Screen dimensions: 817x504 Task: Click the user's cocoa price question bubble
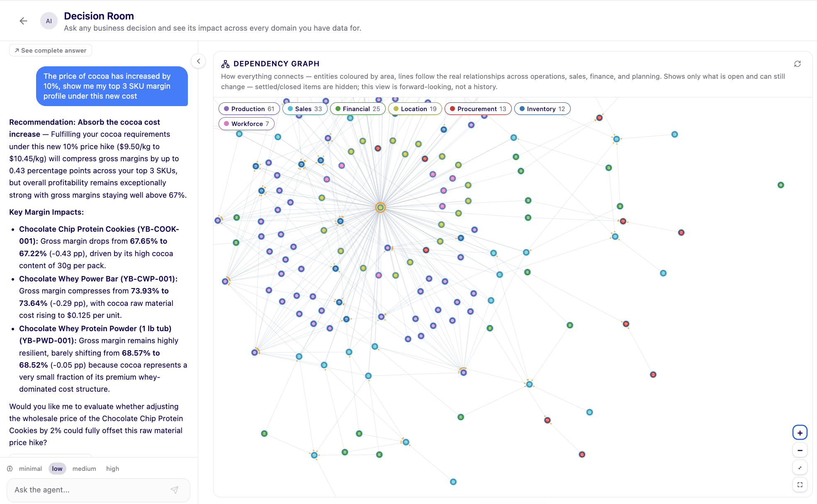112,86
